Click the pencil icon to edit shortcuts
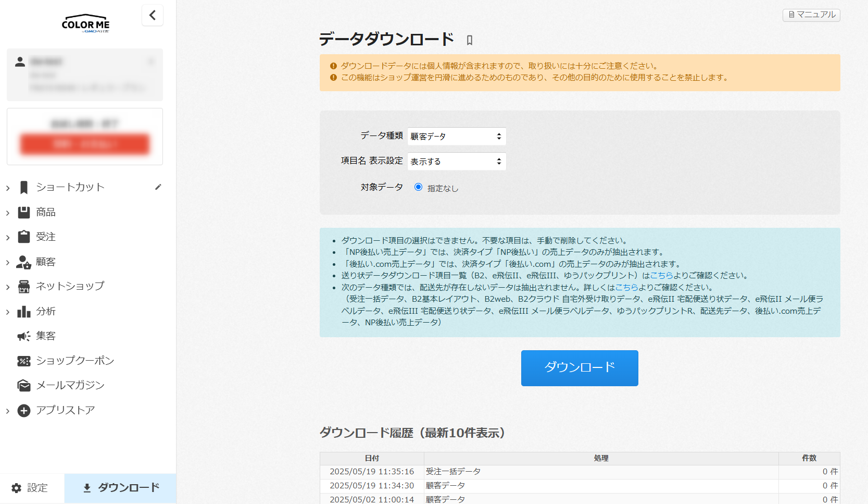The height and width of the screenshot is (504, 868). pyautogui.click(x=158, y=187)
